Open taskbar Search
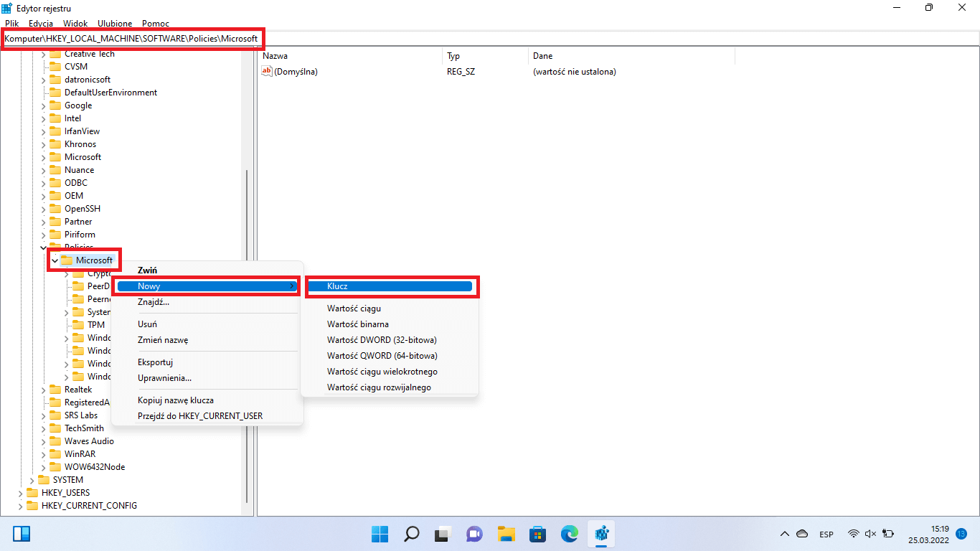Image resolution: width=980 pixels, height=551 pixels. (x=412, y=534)
